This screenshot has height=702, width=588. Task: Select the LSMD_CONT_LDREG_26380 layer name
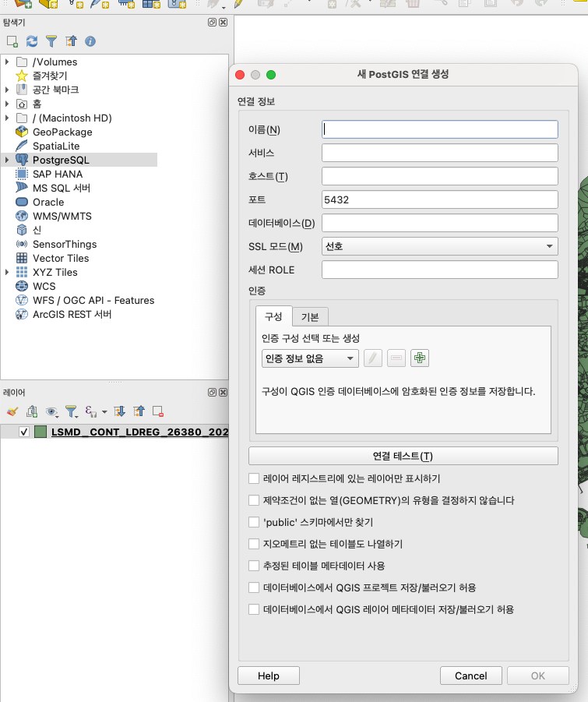pos(139,432)
